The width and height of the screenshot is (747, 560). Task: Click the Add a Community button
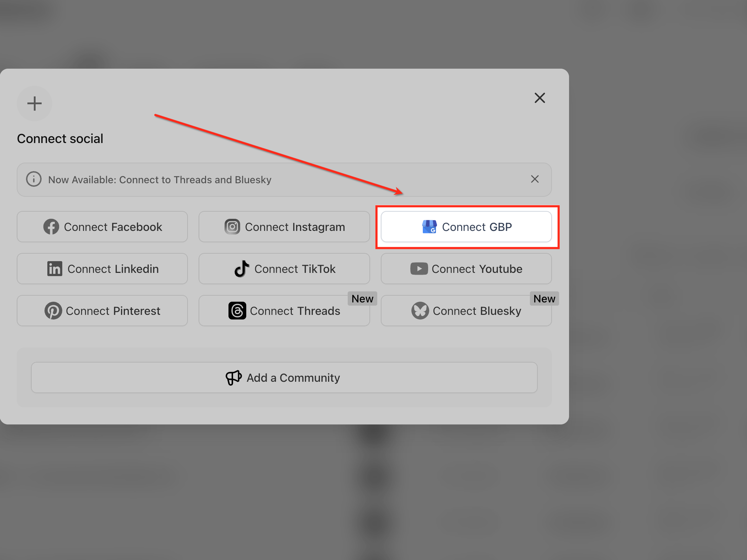click(x=284, y=377)
